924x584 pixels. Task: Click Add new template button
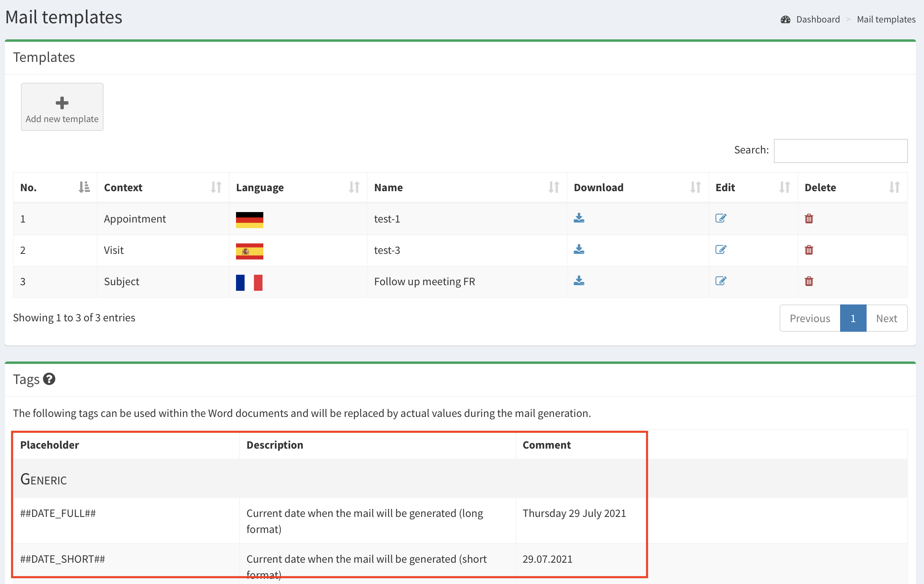pyautogui.click(x=62, y=107)
